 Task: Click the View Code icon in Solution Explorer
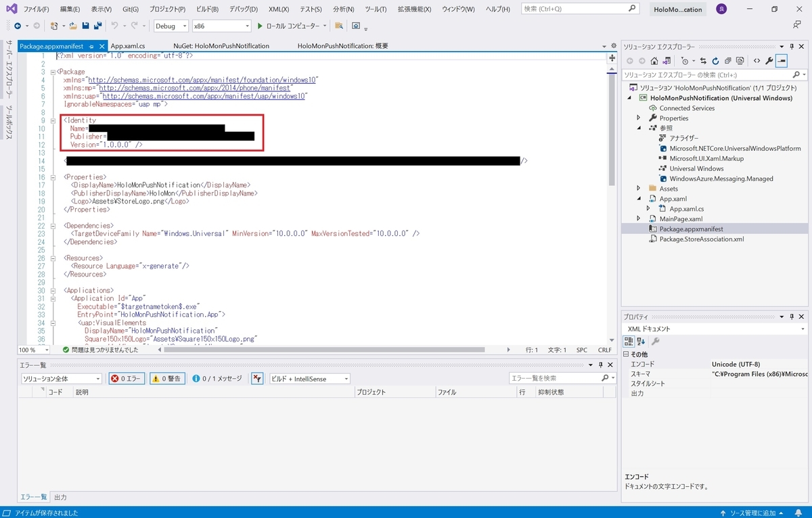[x=757, y=61]
